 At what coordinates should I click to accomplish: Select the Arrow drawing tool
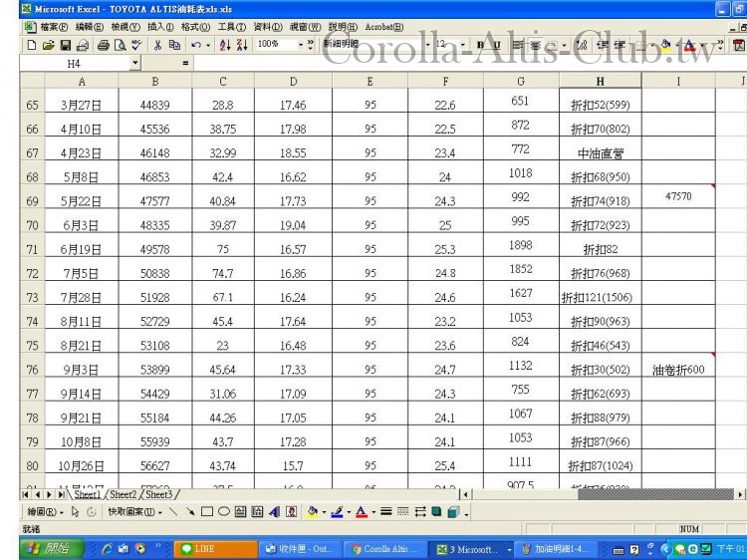click(190, 512)
